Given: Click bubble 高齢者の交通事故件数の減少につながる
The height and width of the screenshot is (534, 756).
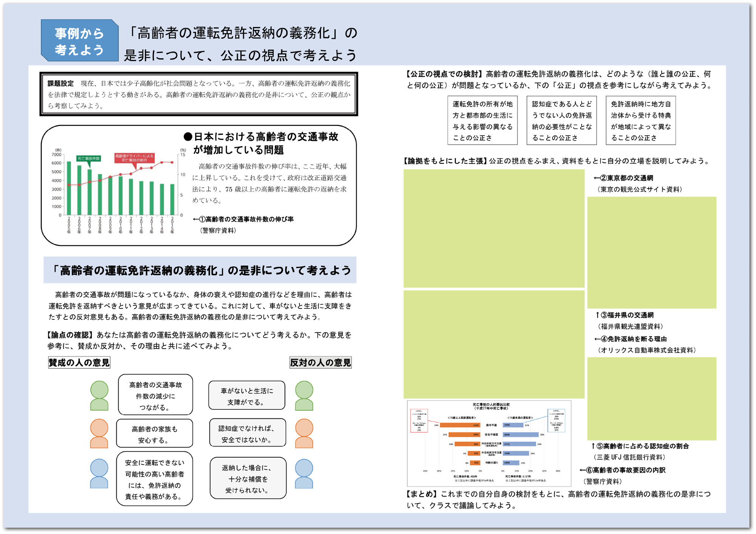Looking at the screenshot, I should (x=155, y=395).
